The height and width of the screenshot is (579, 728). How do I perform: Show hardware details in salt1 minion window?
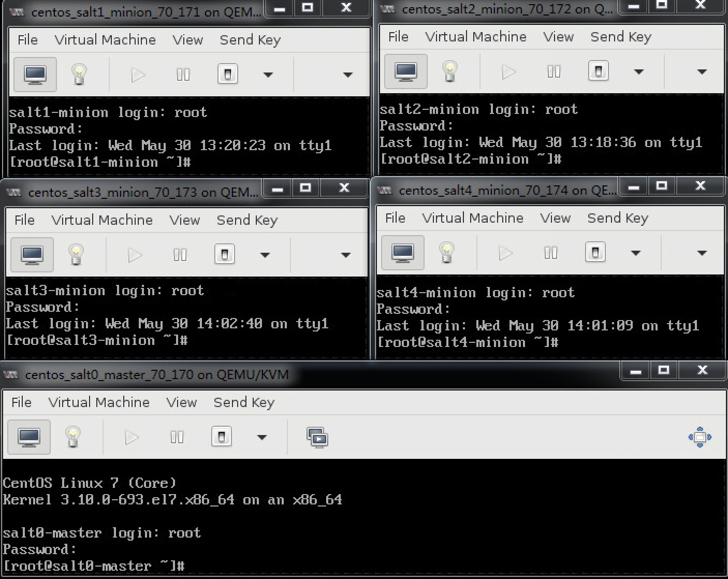(x=79, y=75)
